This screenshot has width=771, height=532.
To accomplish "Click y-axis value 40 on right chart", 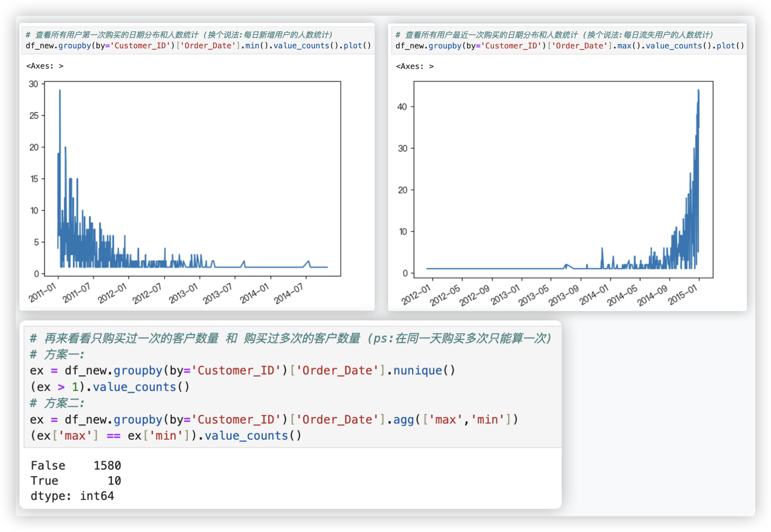I will coord(402,107).
